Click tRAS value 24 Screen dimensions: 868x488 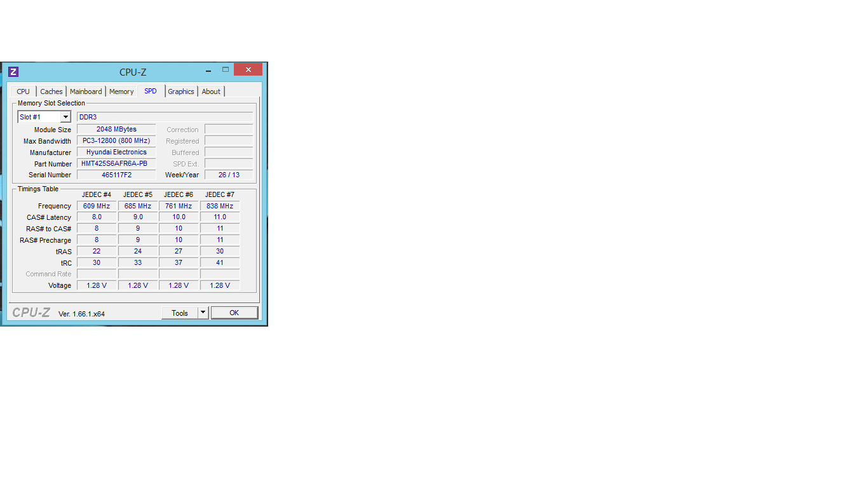138,251
